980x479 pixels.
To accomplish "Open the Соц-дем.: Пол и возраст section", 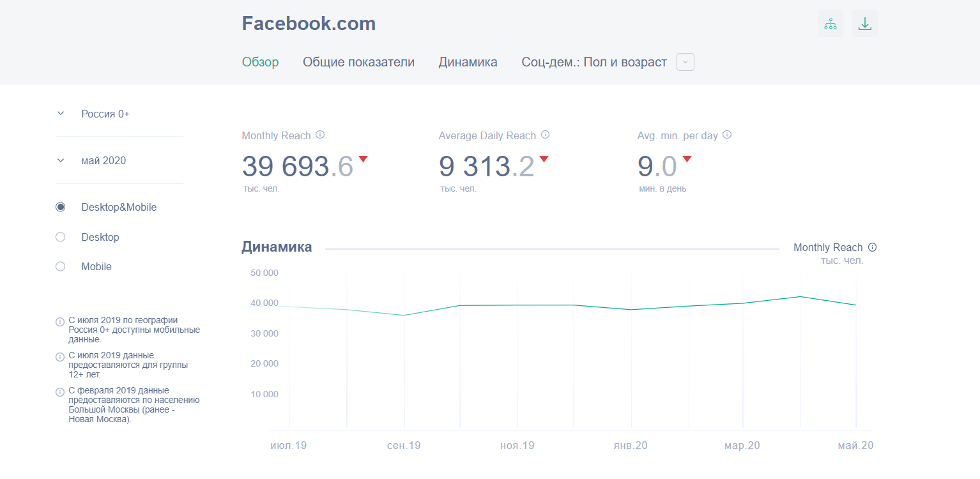I will pos(593,62).
